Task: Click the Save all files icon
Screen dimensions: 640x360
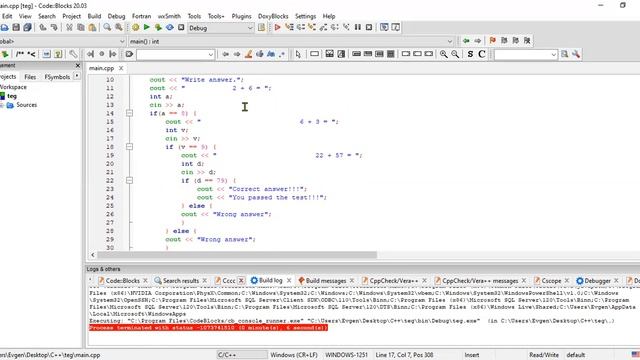Action: pyautogui.click(x=27, y=27)
